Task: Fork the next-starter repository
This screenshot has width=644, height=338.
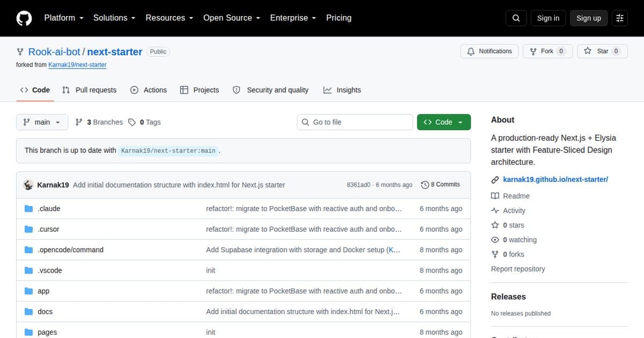Action: [547, 52]
